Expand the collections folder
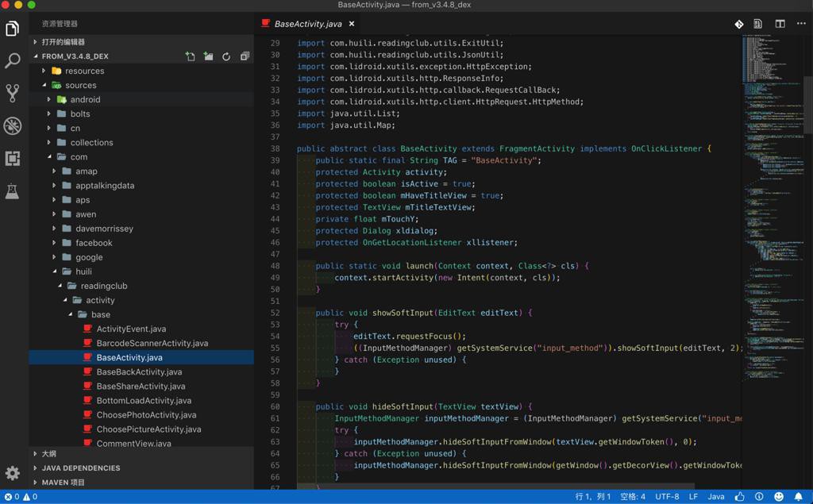 [141, 143]
